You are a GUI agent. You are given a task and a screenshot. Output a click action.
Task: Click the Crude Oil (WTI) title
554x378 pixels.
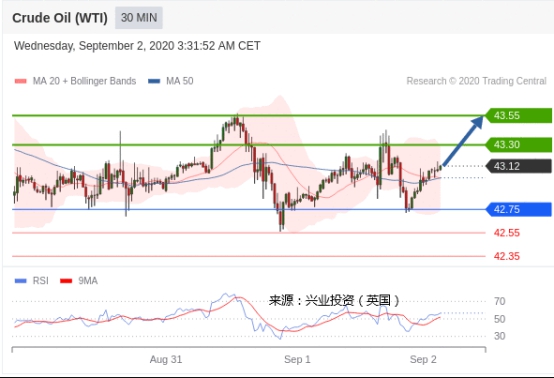60,18
